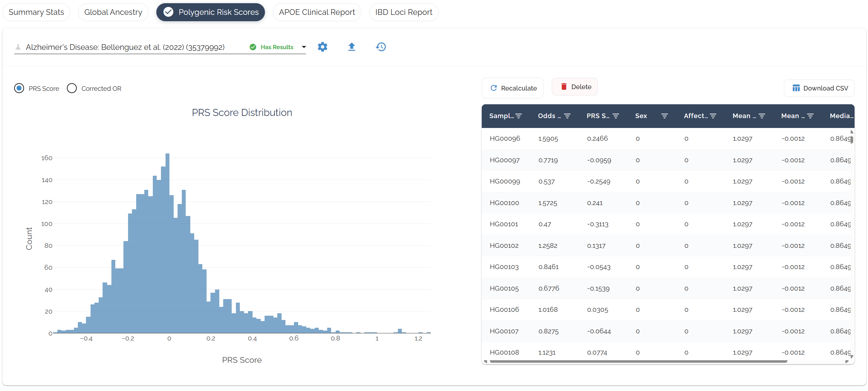Click the Recalculate button
The width and height of the screenshot is (868, 391).
(x=513, y=88)
